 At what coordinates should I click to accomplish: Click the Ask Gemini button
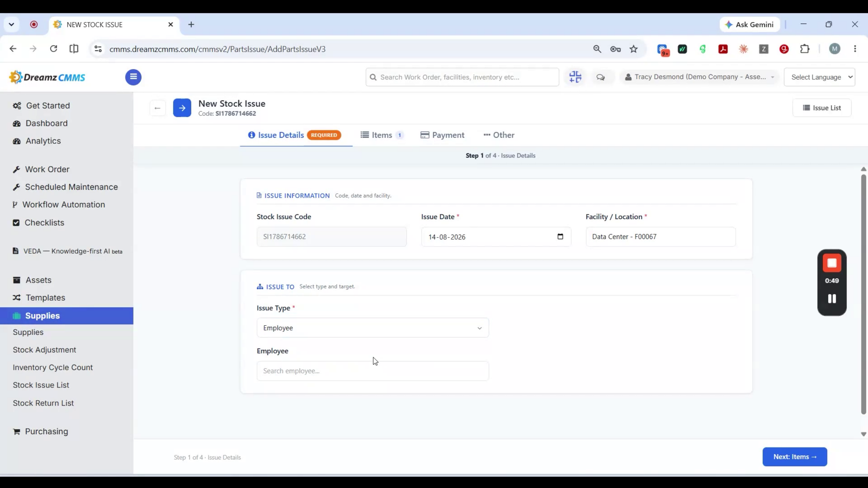click(749, 25)
